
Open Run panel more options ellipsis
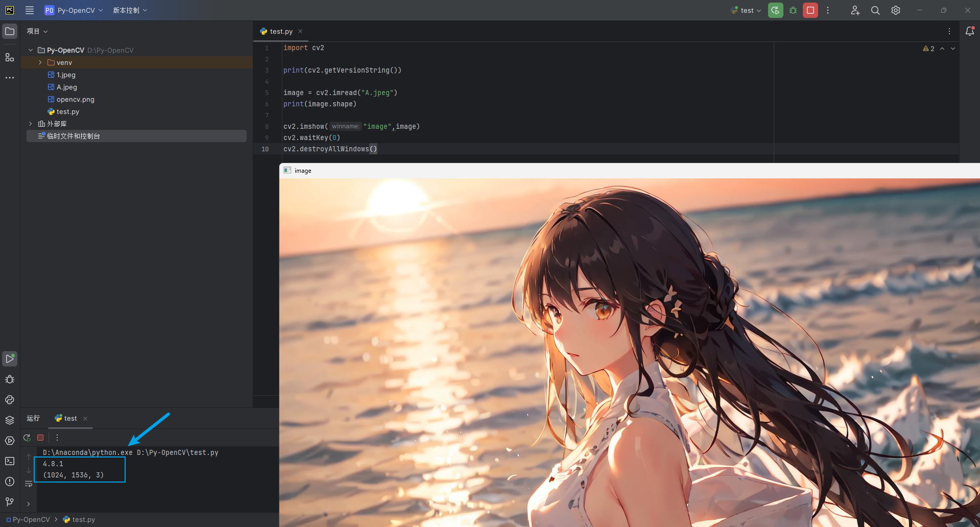tap(57, 438)
